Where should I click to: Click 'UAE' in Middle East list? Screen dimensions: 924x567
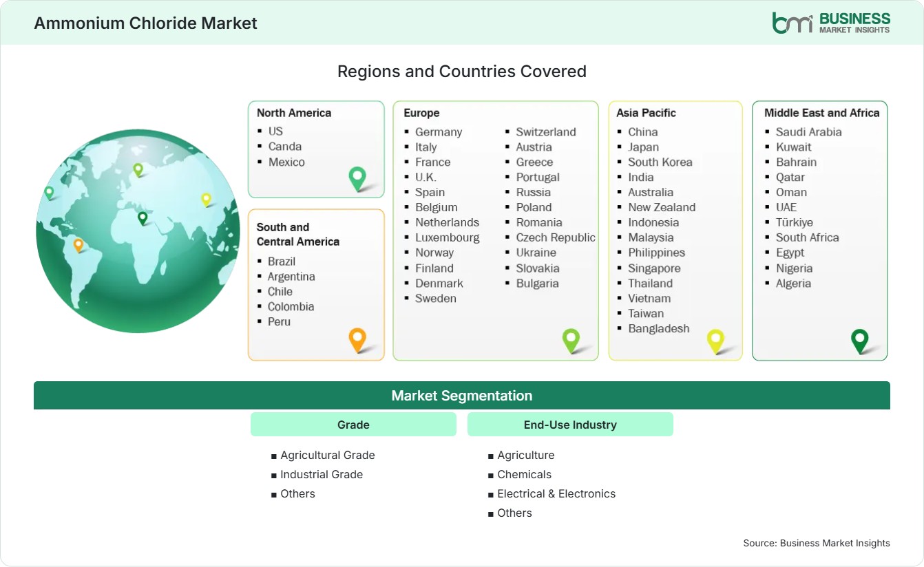[786, 207]
